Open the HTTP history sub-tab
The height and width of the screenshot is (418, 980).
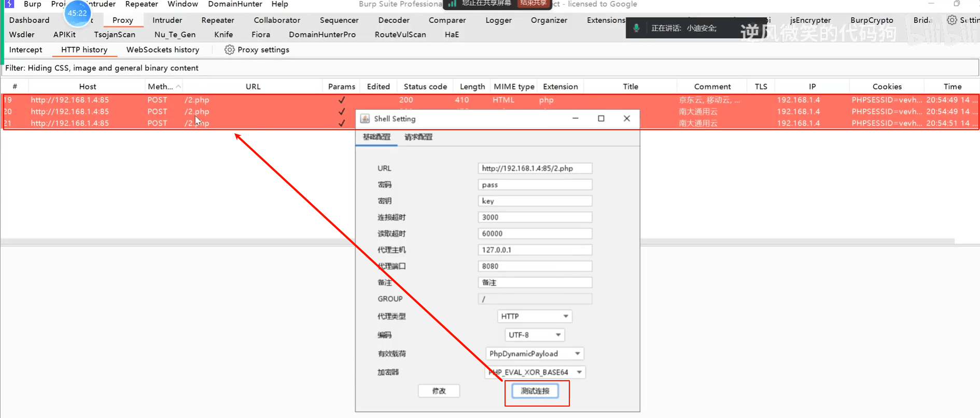coord(84,50)
